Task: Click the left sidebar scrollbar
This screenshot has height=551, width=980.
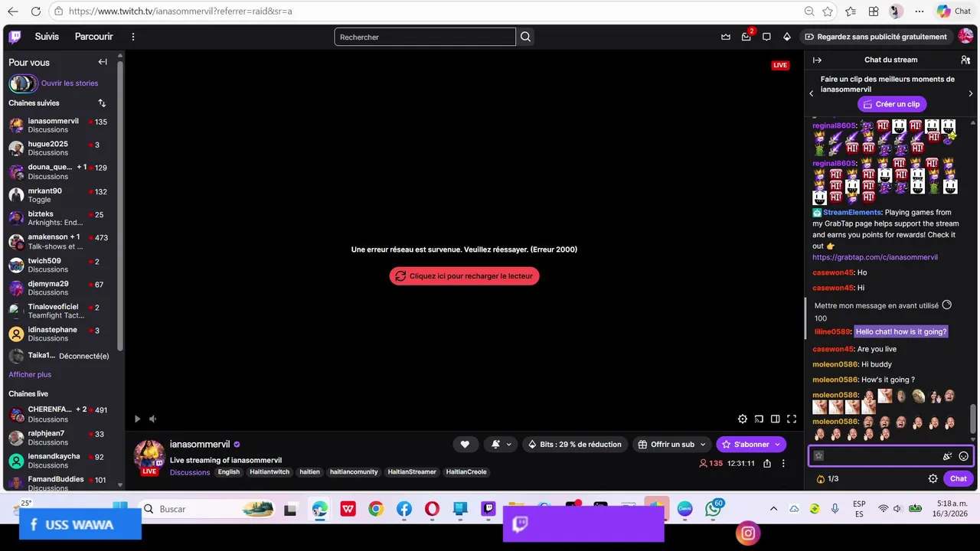Action: [x=120, y=207]
